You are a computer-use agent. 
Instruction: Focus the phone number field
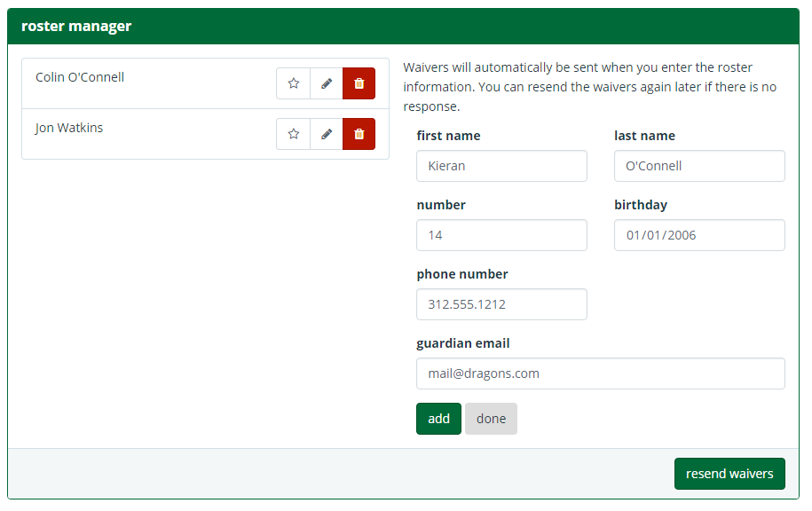coord(501,304)
